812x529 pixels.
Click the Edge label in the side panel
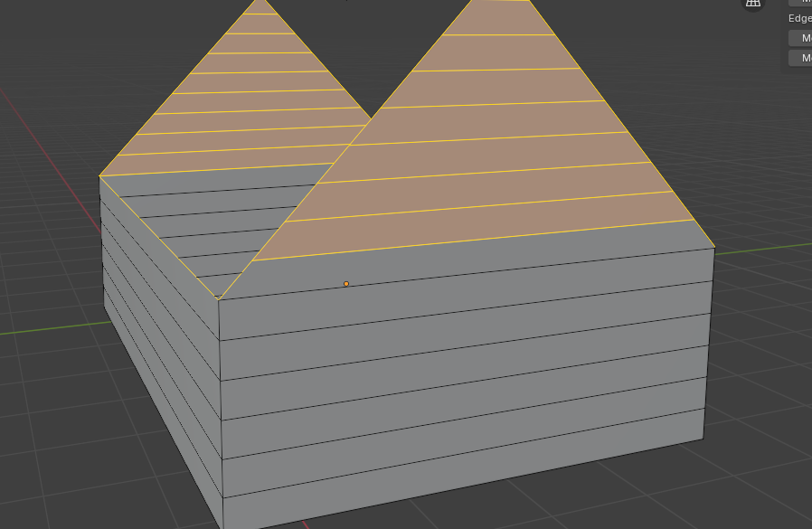pos(800,19)
